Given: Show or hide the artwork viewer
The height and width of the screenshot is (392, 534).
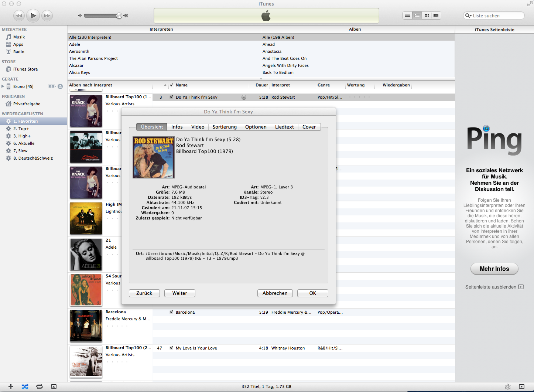Looking at the screenshot, I should point(54,386).
